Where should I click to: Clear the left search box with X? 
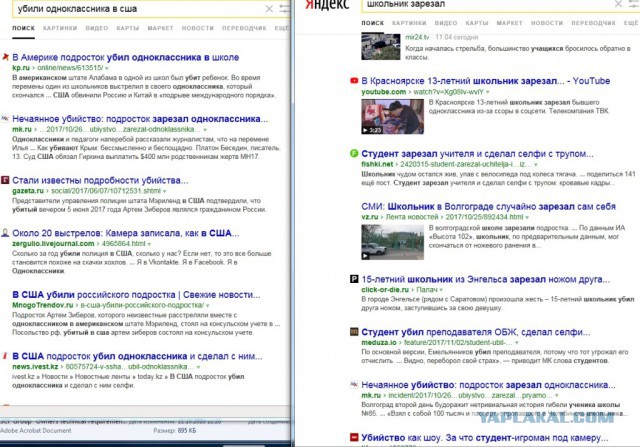click(269, 9)
